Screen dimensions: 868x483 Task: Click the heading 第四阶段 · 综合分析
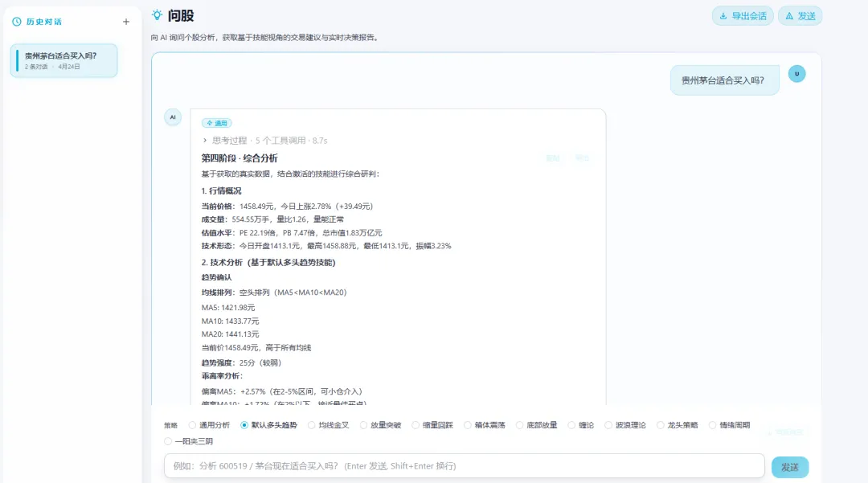coord(240,158)
